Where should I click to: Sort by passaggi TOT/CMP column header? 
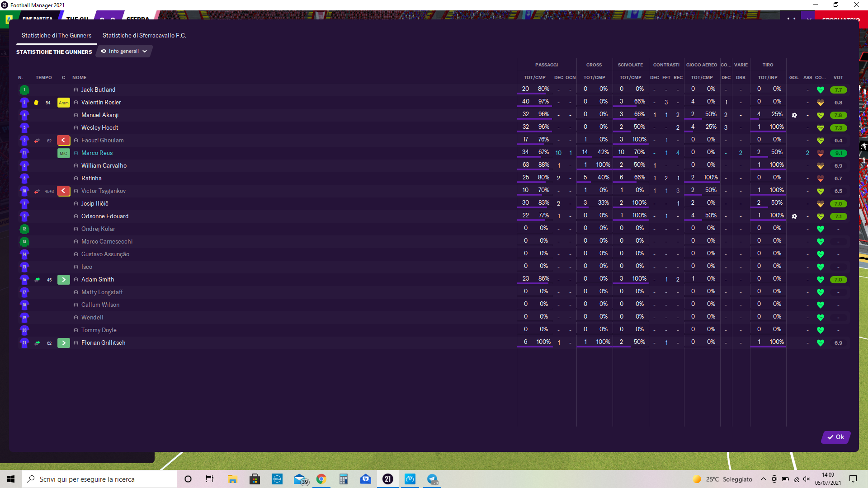pyautogui.click(x=534, y=78)
